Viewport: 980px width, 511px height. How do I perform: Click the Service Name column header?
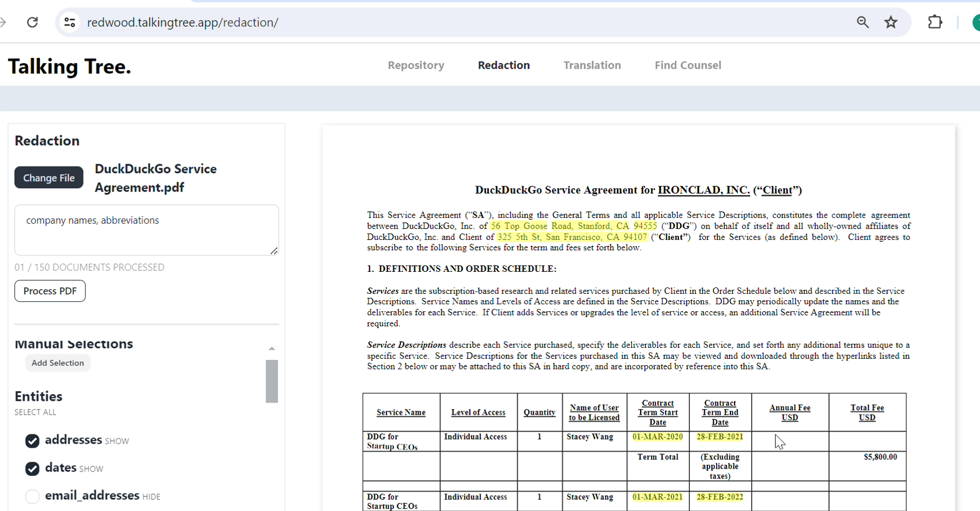[x=401, y=412]
